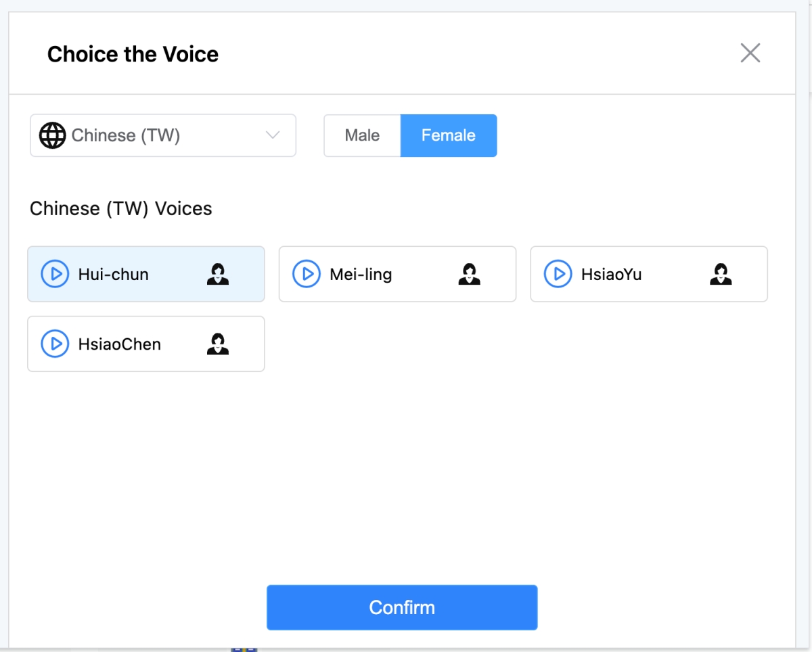Image resolution: width=812 pixels, height=652 pixels.
Task: Click the Mei-ling female avatar icon
Action: click(x=470, y=274)
